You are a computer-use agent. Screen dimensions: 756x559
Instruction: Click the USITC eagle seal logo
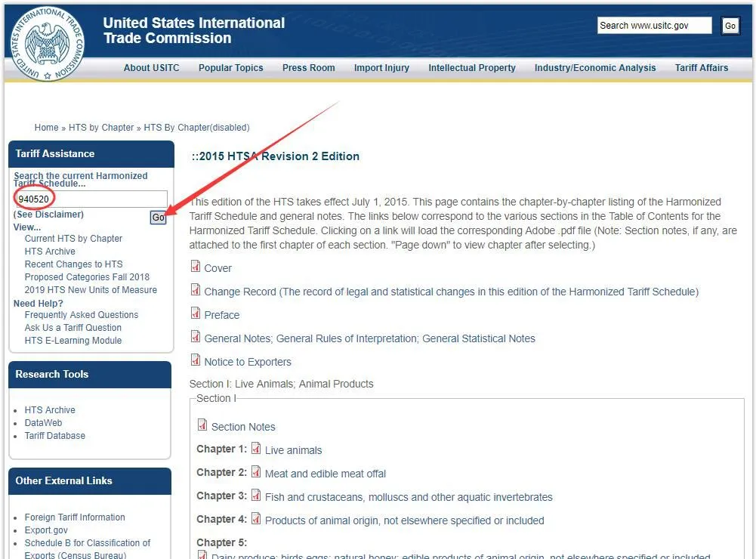coord(48,44)
